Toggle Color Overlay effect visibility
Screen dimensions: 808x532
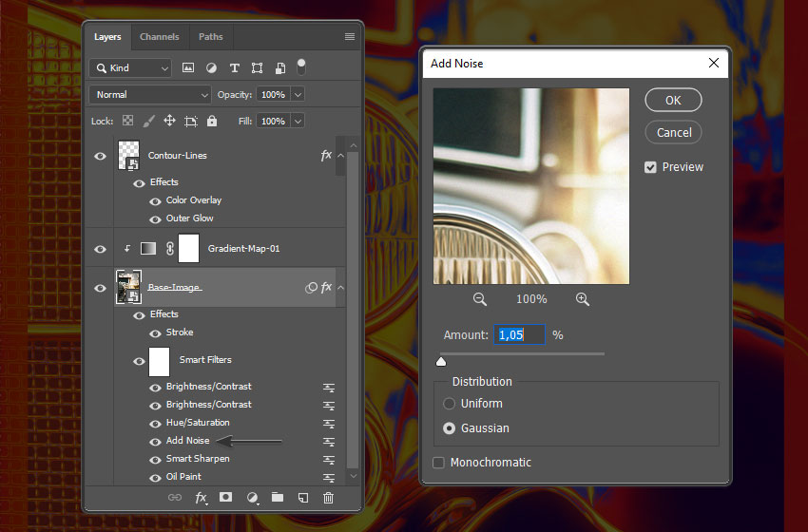pyautogui.click(x=155, y=201)
